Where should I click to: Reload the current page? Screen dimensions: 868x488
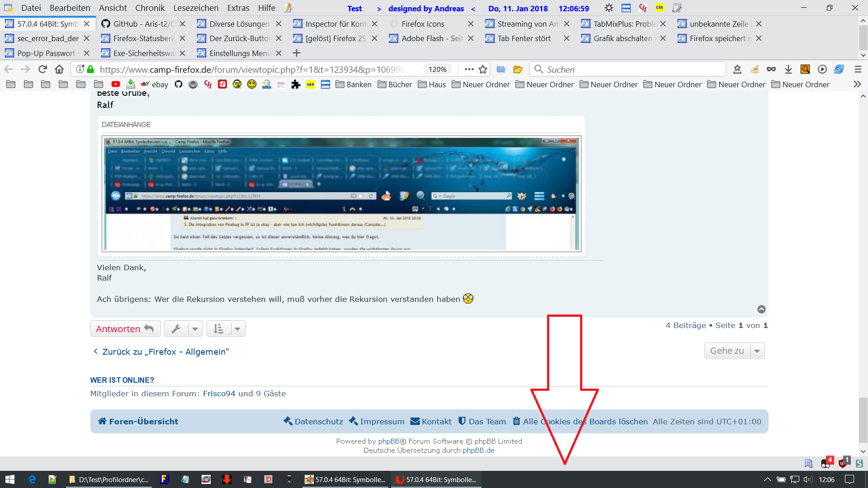[42, 69]
